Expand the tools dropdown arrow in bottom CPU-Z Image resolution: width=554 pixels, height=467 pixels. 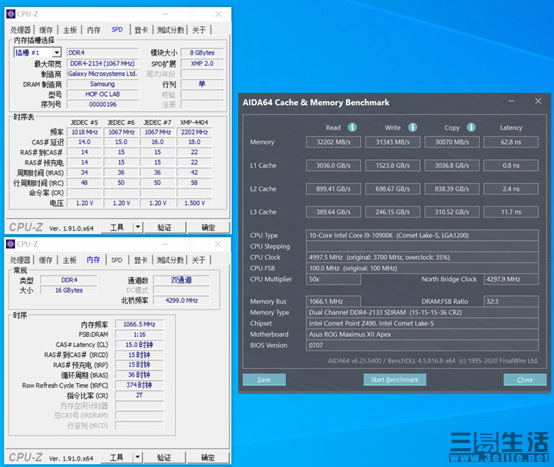[138, 457]
